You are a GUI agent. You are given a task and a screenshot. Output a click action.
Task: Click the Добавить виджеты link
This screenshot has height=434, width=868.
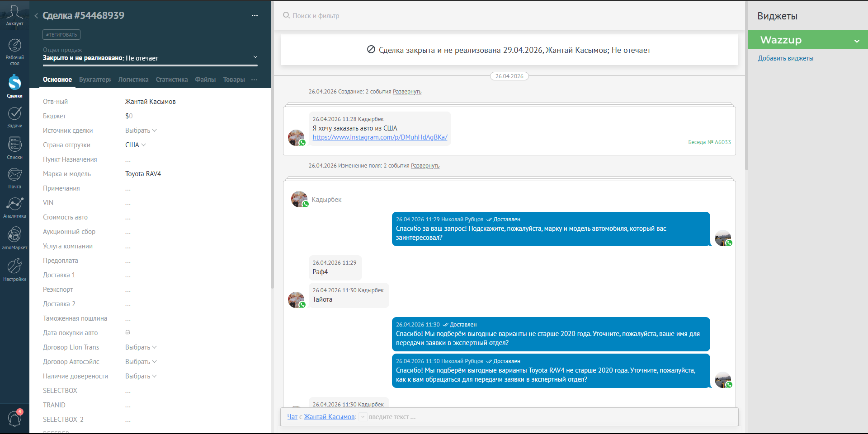coord(785,58)
